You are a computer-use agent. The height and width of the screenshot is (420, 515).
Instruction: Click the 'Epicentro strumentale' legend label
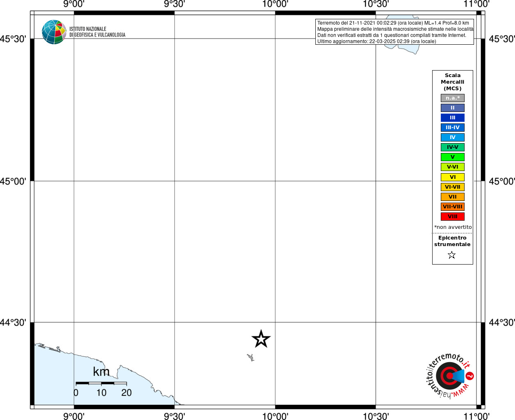click(x=452, y=241)
